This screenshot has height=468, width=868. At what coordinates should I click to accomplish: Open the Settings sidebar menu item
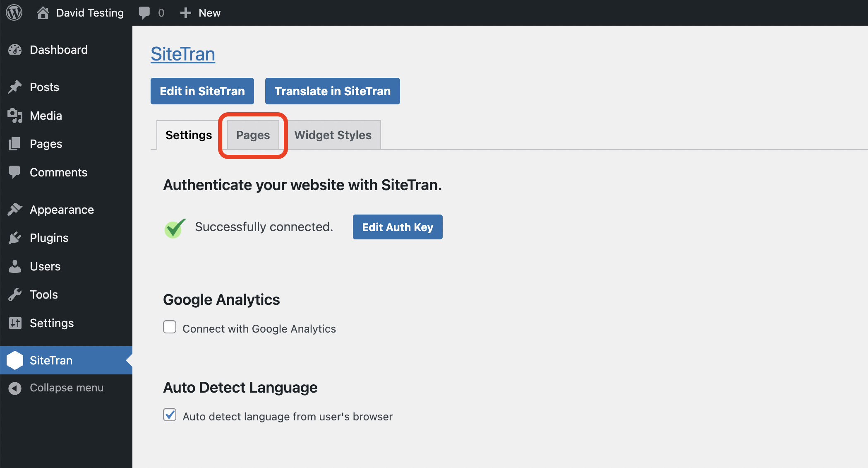[x=66, y=323]
